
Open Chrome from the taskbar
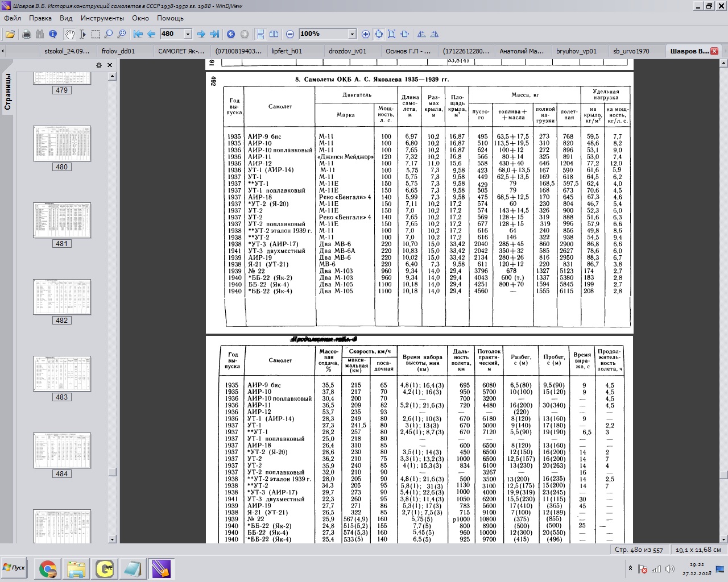tap(48, 568)
